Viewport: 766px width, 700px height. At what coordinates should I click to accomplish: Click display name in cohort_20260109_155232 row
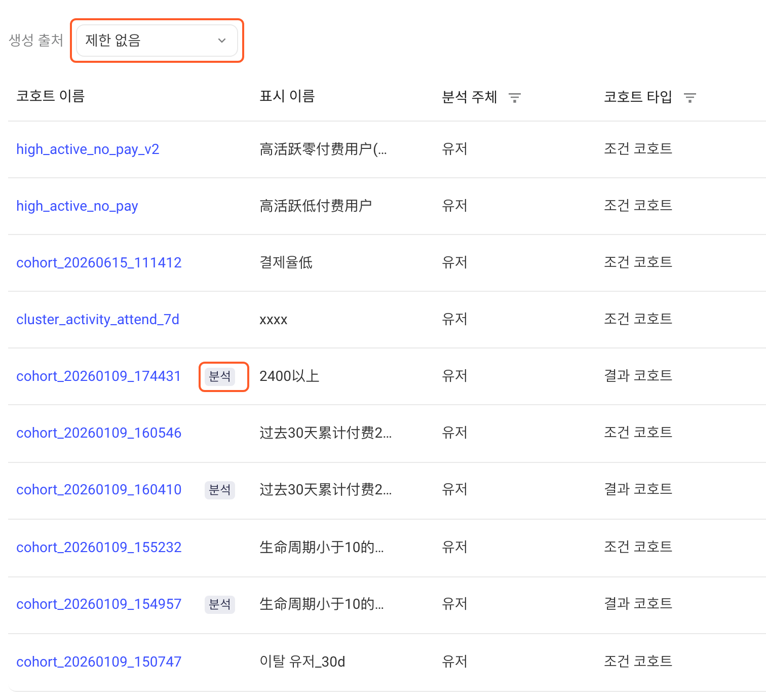[322, 548]
